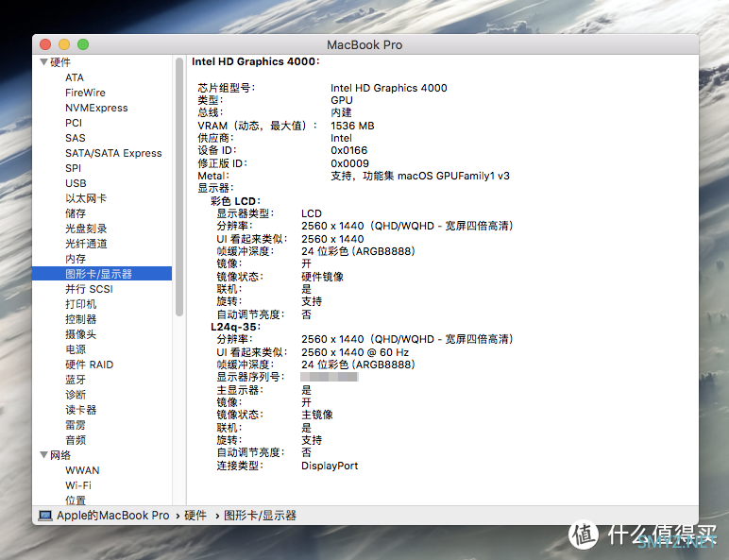Select 位置 under 网络

pyautogui.click(x=76, y=501)
